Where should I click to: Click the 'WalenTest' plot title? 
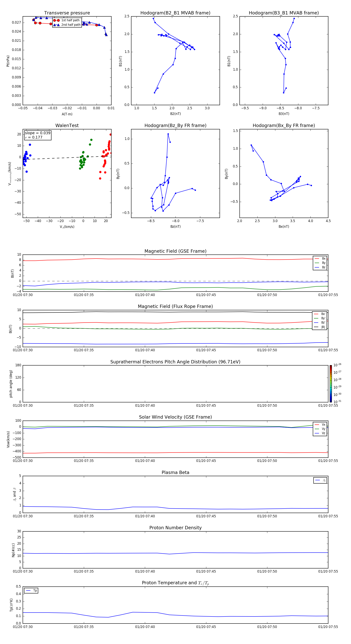click(x=67, y=125)
